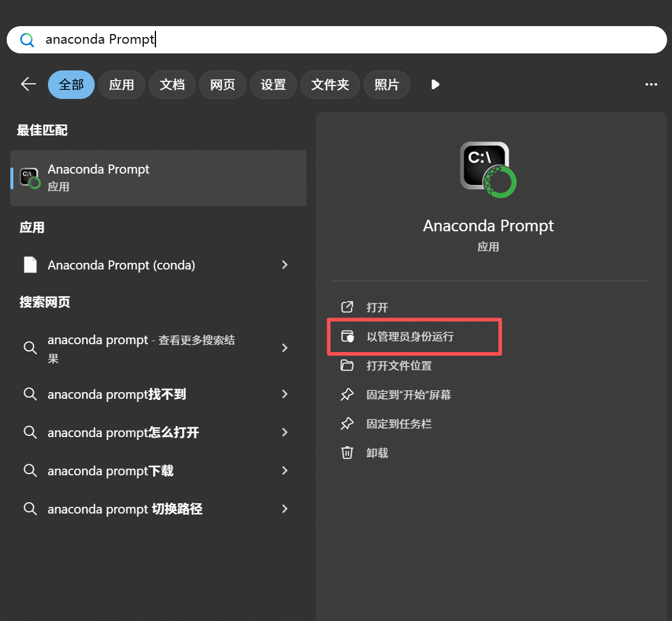
Task: Expand chevron for 查看更多搜索结果 suggestion
Action: [285, 348]
